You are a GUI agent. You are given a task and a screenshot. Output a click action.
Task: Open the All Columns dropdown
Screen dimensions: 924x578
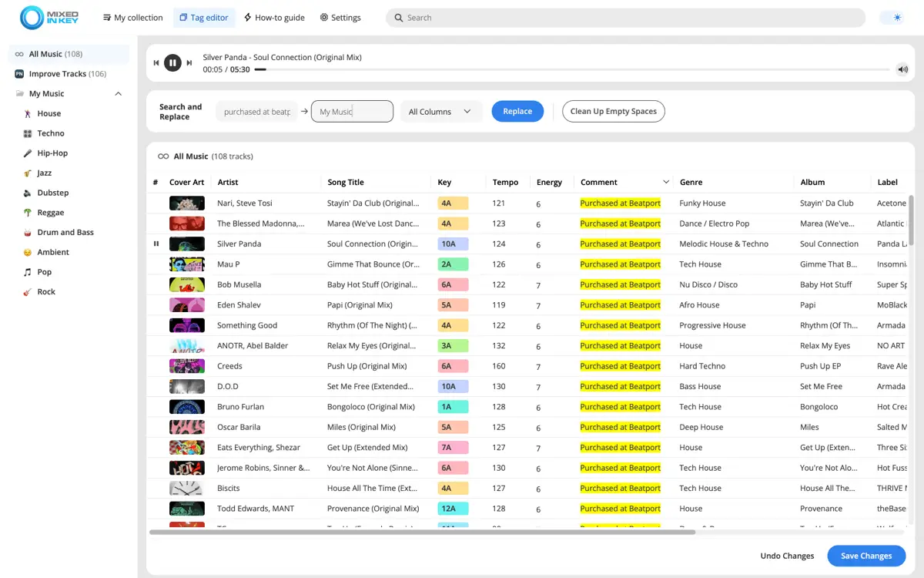(x=440, y=112)
